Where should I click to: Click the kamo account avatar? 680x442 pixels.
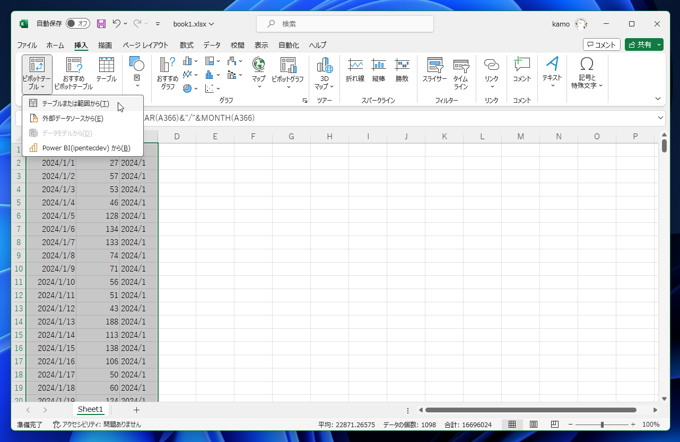pyautogui.click(x=581, y=24)
